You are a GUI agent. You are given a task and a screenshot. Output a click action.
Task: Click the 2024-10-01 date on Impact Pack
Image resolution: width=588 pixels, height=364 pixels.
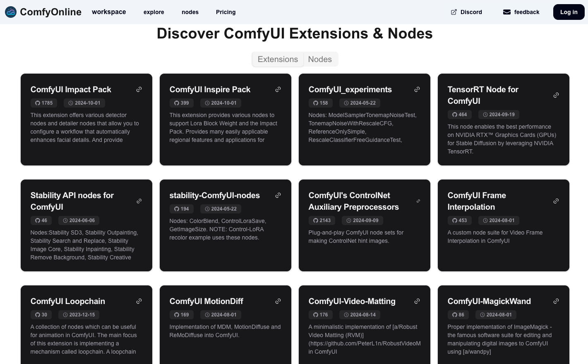84,103
